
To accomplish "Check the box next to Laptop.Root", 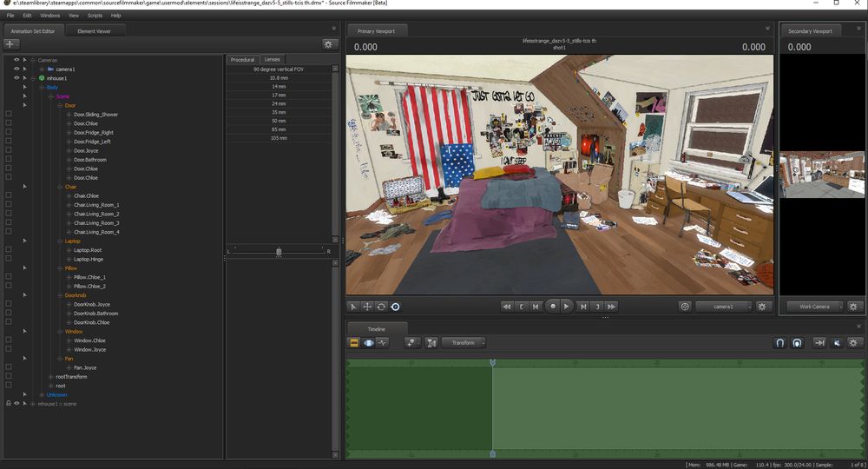I will point(9,250).
